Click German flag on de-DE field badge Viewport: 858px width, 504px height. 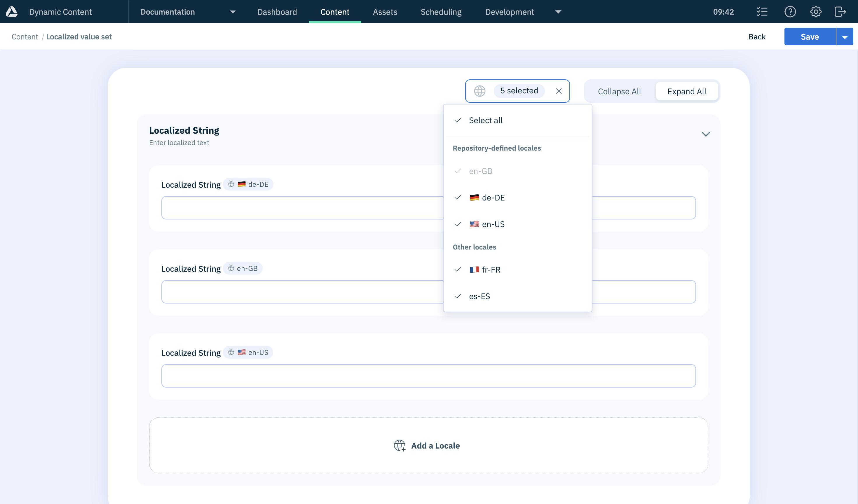[x=242, y=184]
